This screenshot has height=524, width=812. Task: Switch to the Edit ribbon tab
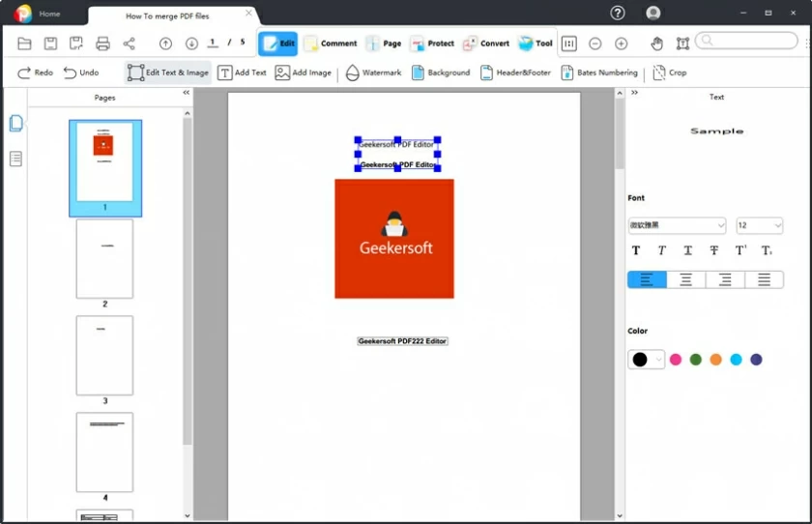(278, 44)
